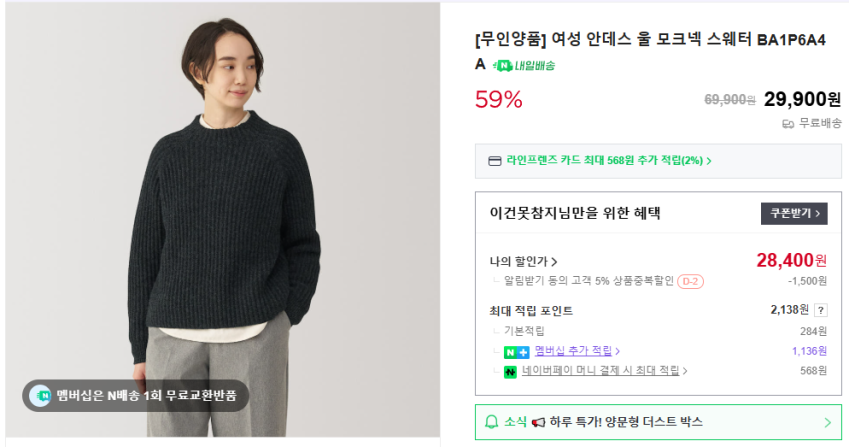Click the N내일배송 delivery badge icon
This screenshot has width=849, height=447.
tap(523, 66)
